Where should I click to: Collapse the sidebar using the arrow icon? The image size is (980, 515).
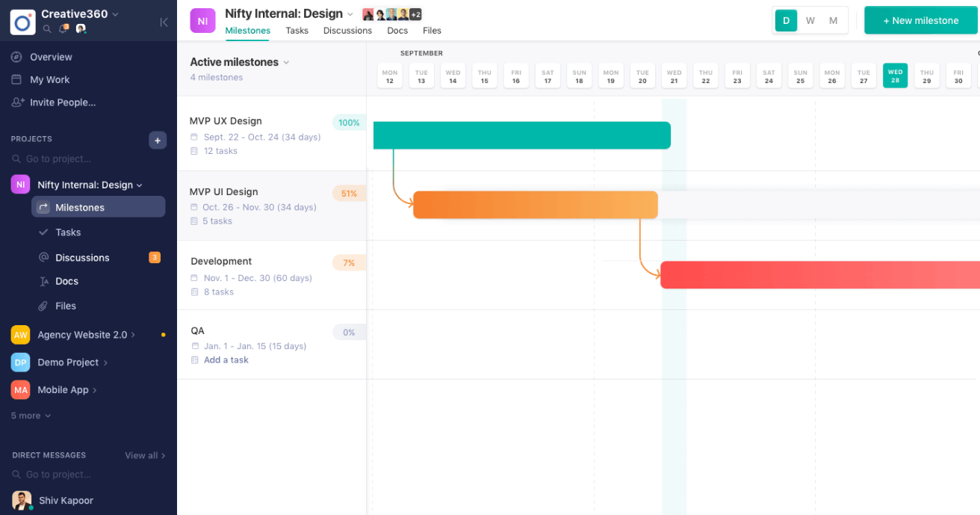point(164,22)
